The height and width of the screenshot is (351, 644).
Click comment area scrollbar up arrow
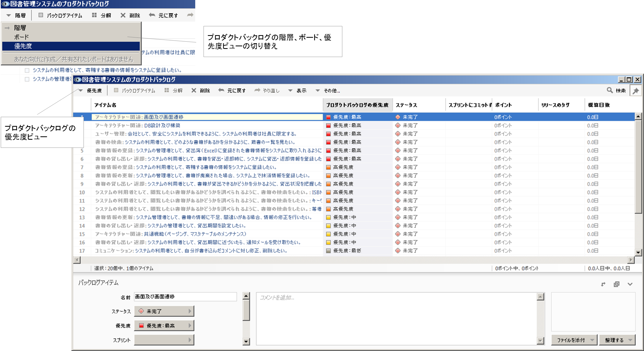click(x=541, y=297)
